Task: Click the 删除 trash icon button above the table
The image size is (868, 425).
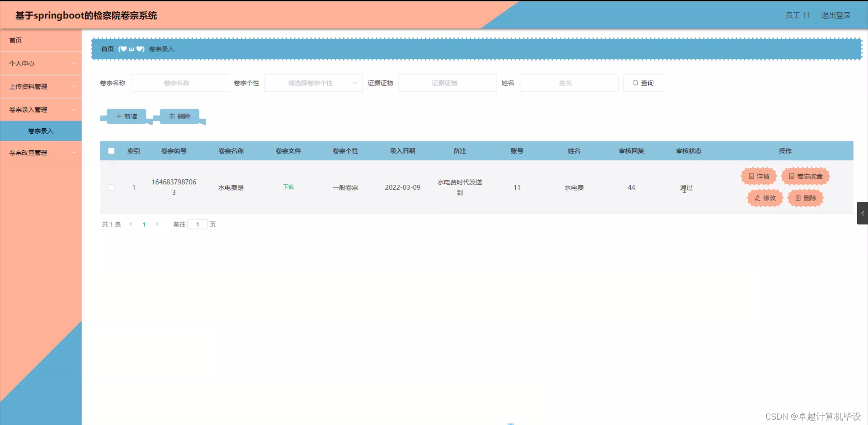Action: click(172, 116)
